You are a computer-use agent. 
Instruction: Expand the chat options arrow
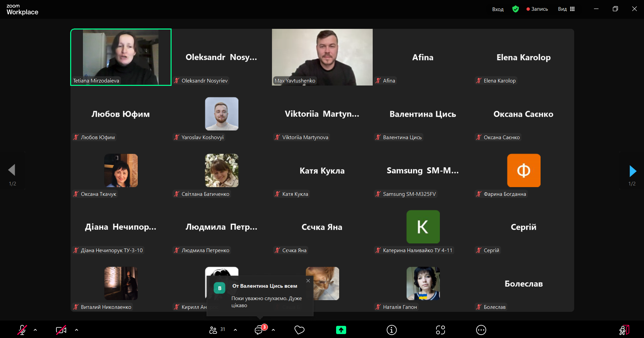coord(273,330)
